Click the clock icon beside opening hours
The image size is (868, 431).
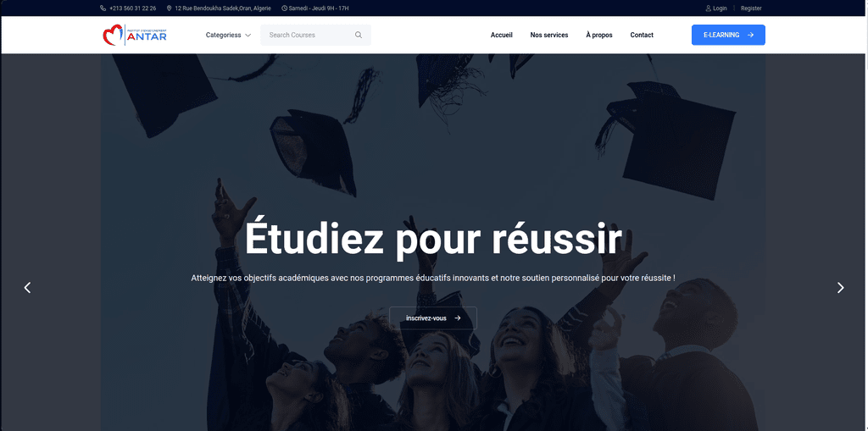[285, 8]
